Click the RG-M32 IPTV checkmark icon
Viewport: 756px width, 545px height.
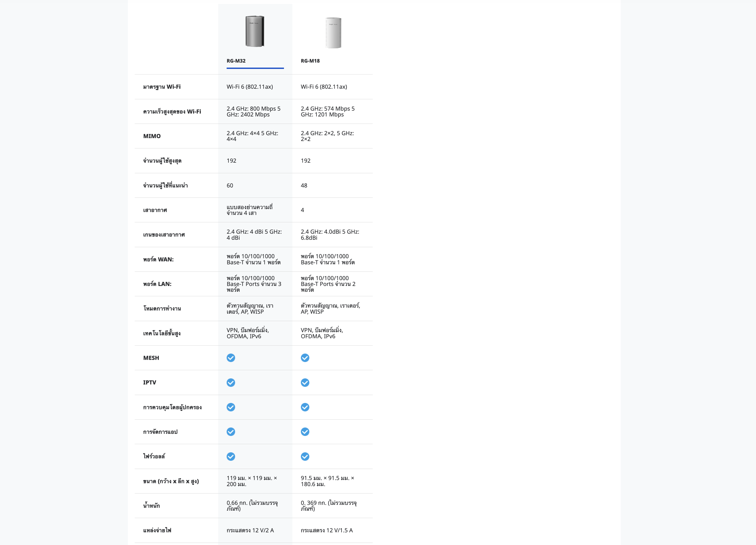(231, 382)
